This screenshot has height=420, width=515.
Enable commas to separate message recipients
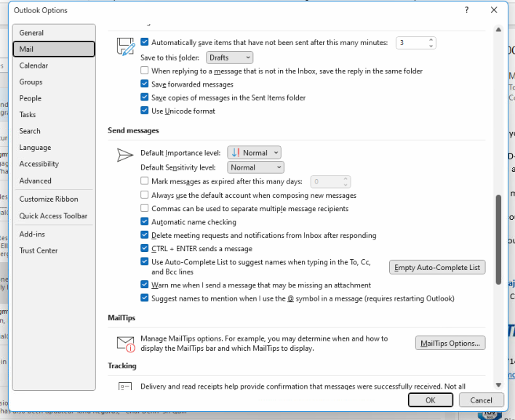(x=145, y=208)
